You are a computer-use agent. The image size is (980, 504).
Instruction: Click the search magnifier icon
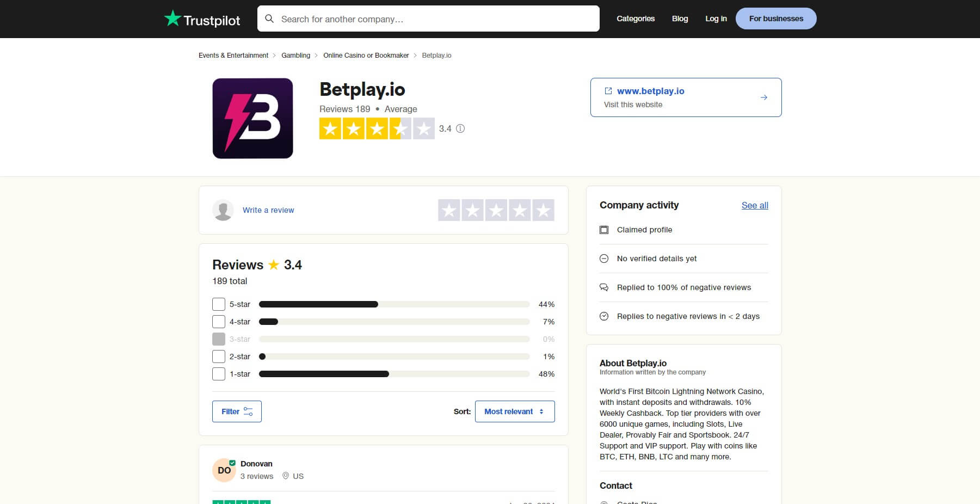pos(269,19)
